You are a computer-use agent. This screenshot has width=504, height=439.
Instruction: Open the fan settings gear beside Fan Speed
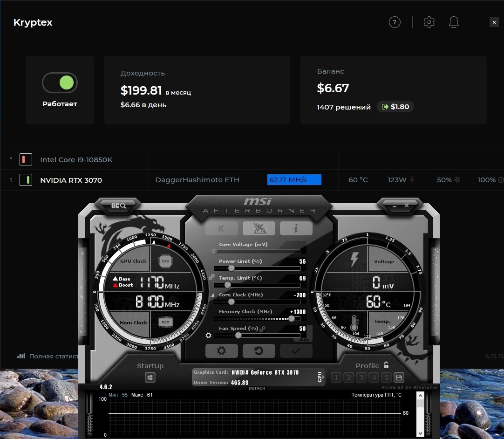click(208, 336)
